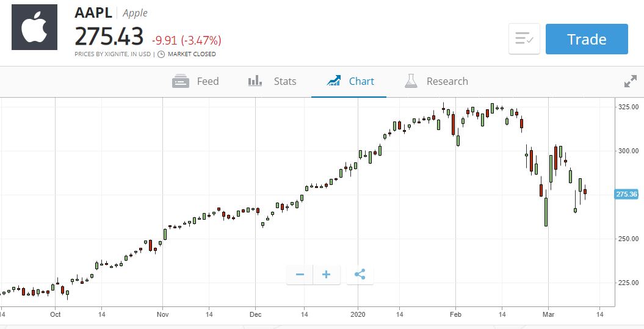This screenshot has width=644, height=329.
Task: Click the market closed clock icon
Action: 161,54
